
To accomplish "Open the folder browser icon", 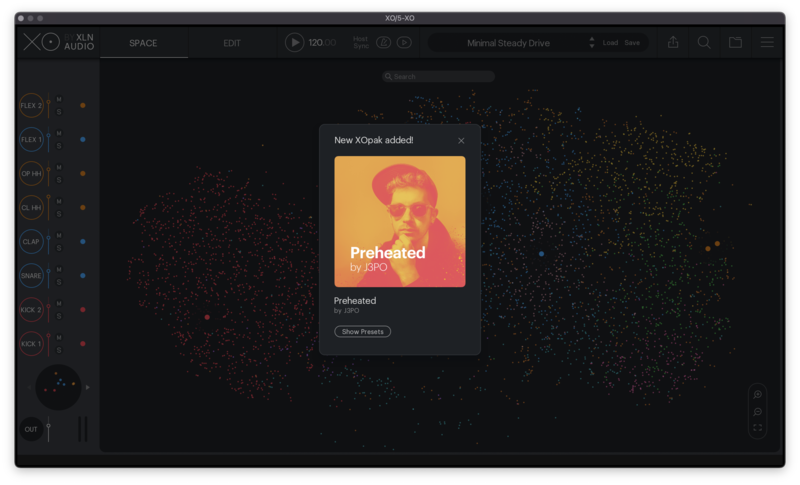I will click(x=735, y=42).
